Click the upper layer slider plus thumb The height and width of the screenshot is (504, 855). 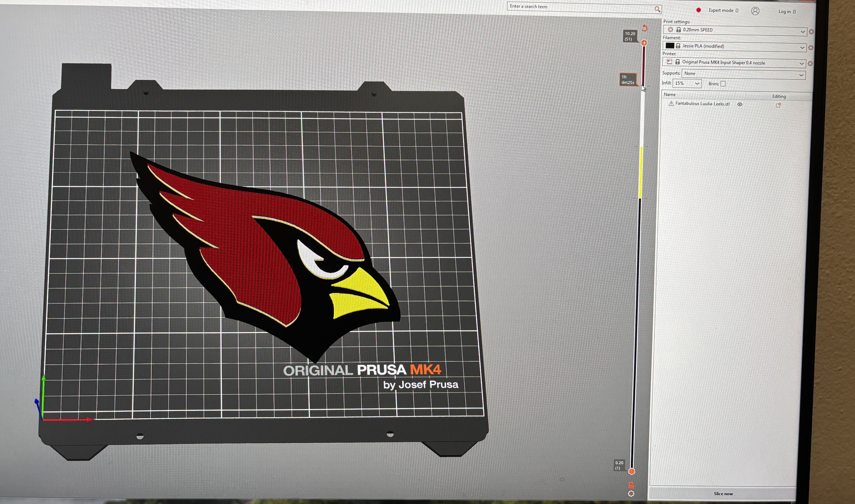click(644, 43)
